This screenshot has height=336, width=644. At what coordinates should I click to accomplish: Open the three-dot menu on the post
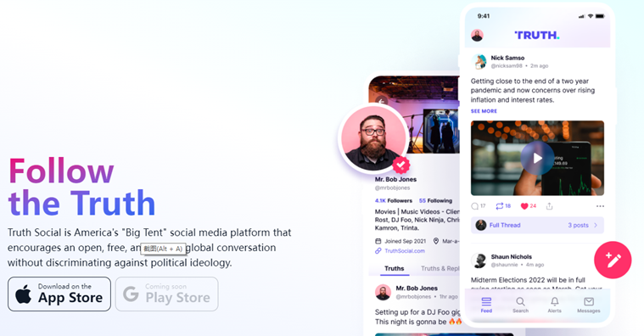point(600,206)
